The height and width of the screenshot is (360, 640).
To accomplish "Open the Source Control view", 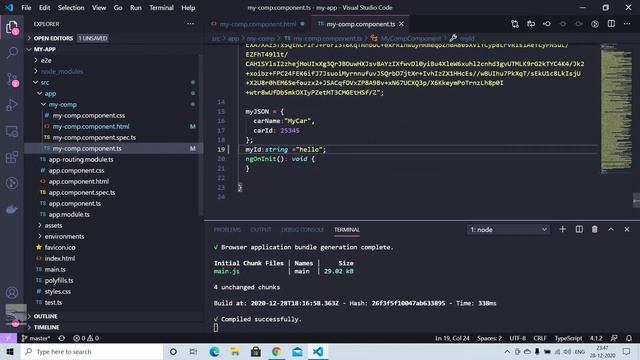I will click(12, 79).
